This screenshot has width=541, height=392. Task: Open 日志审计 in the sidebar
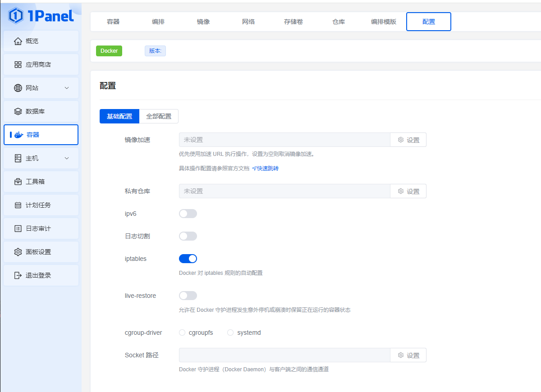(x=41, y=228)
